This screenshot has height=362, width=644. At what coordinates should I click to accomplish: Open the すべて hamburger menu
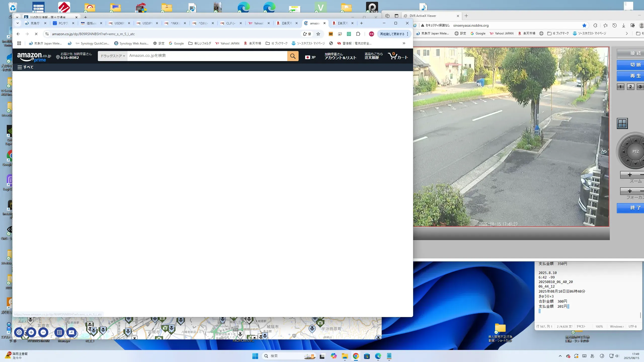(x=25, y=67)
